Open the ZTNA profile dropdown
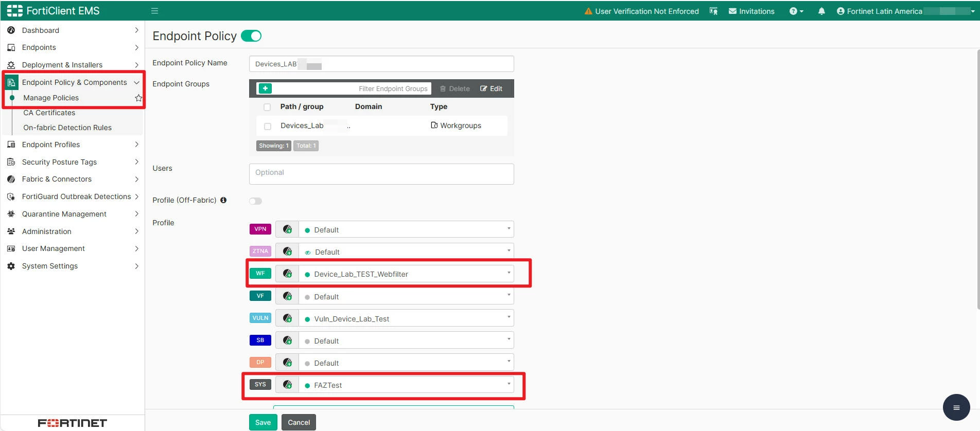This screenshot has width=980, height=431. pos(406,252)
